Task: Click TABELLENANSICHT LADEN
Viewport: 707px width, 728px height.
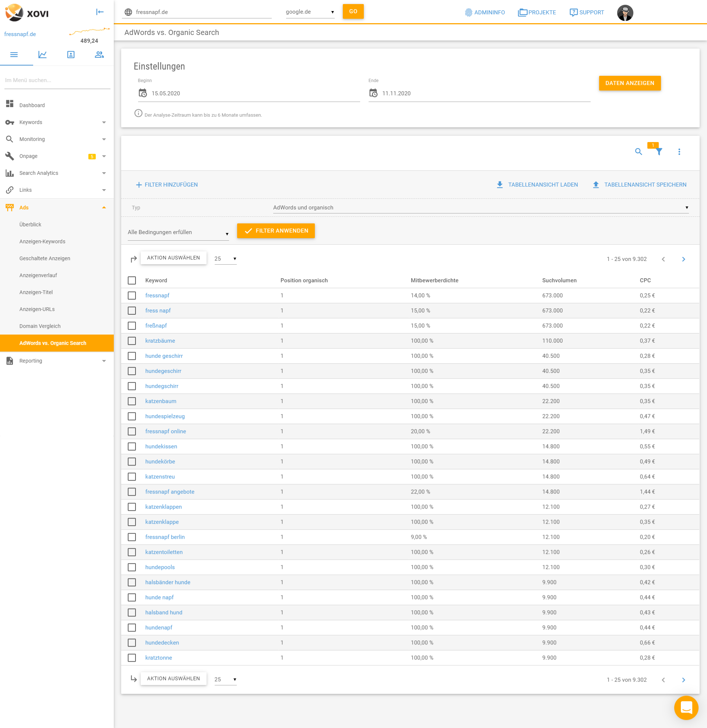Action: pos(537,185)
